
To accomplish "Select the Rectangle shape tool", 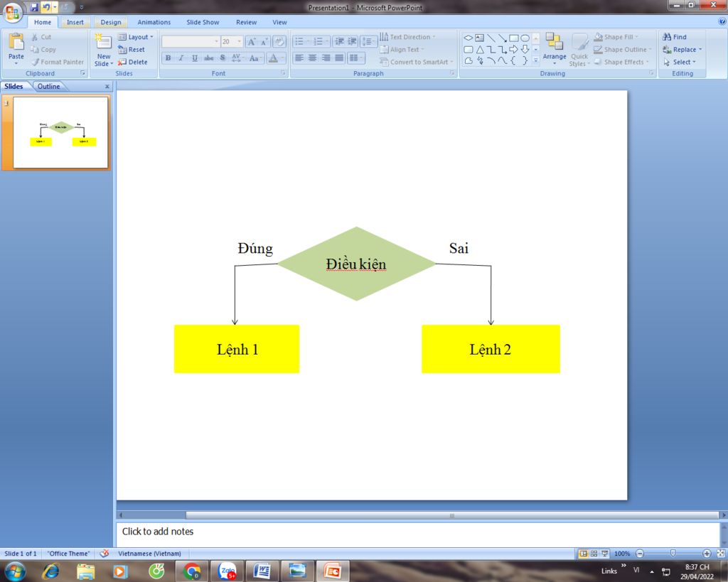I will (513, 38).
